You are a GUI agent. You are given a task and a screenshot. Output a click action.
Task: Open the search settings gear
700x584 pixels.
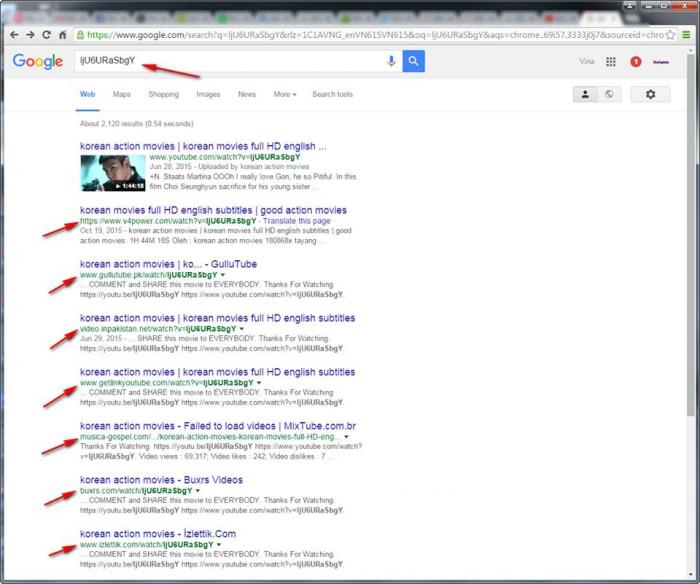point(650,94)
